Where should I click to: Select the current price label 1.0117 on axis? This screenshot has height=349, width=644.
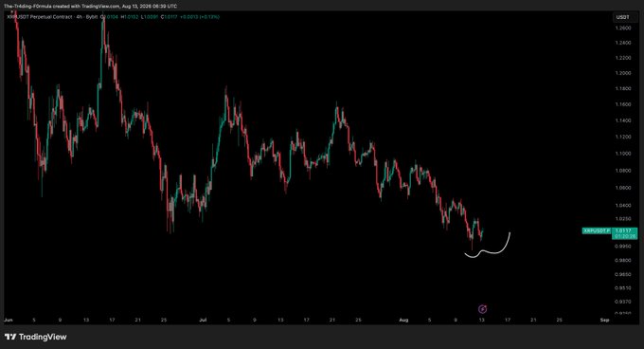(624, 230)
